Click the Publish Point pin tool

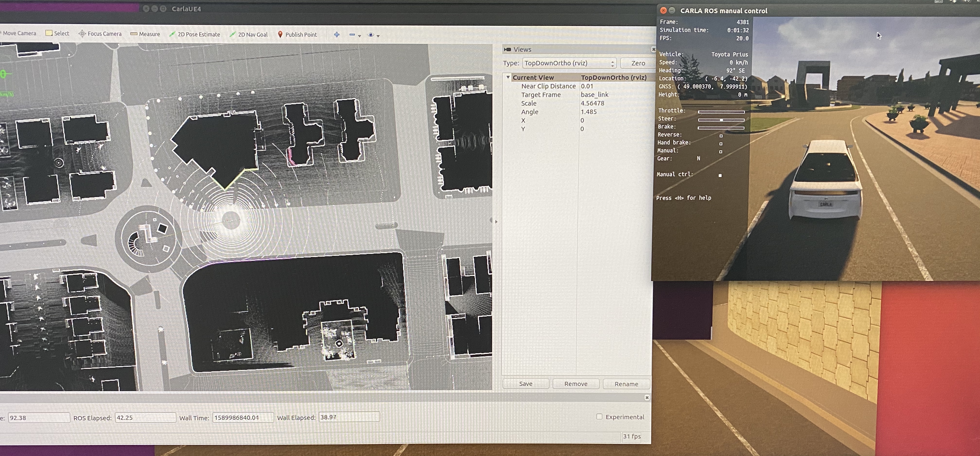(x=297, y=34)
